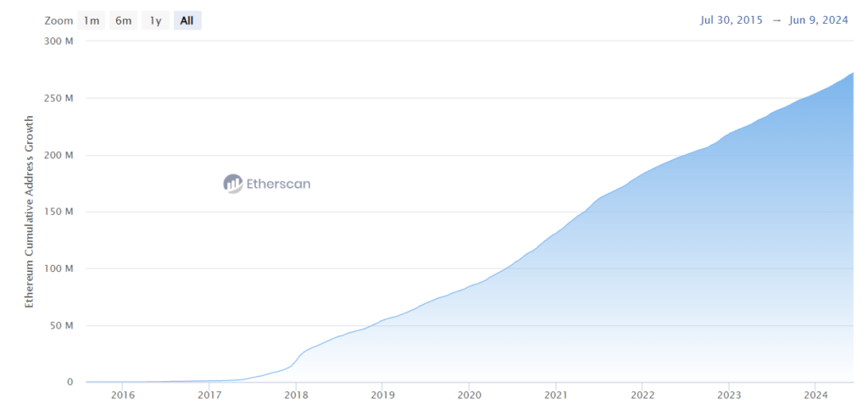
Task: Click the Etherscan watermark text
Action: point(277,183)
